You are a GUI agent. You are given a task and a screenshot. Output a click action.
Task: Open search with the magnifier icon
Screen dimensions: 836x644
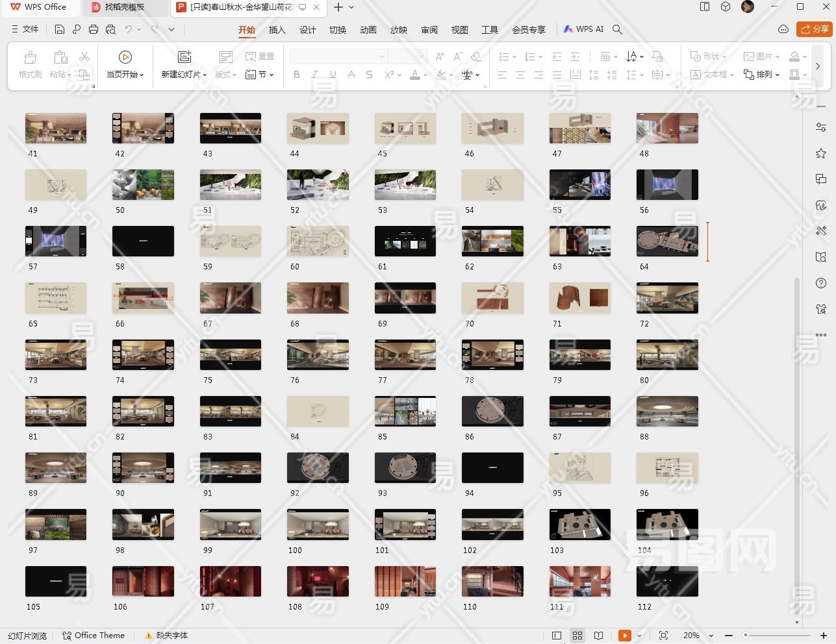pyautogui.click(x=617, y=29)
